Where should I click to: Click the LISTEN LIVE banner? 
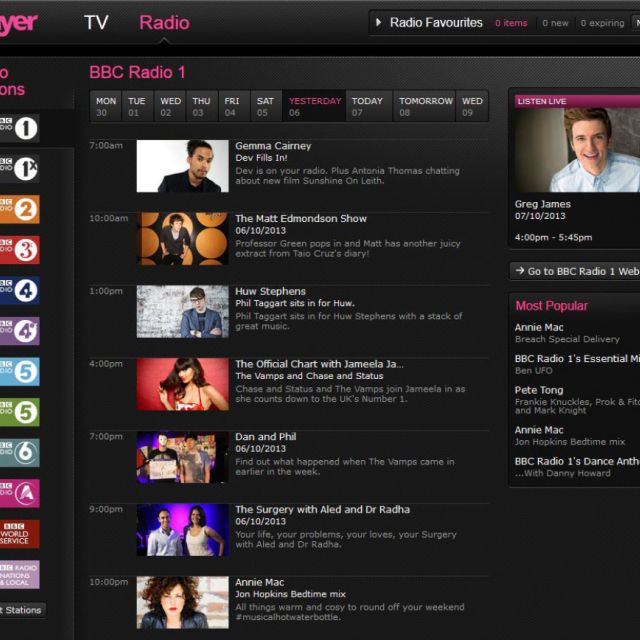[x=577, y=101]
